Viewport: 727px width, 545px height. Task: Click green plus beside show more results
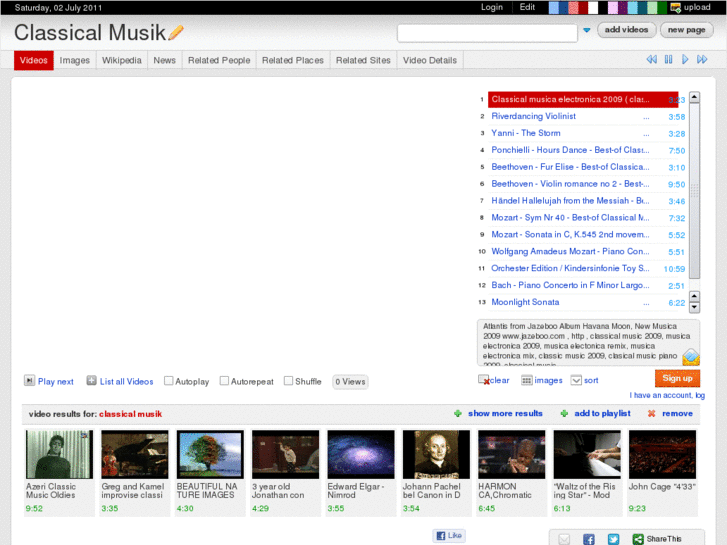pos(458,413)
